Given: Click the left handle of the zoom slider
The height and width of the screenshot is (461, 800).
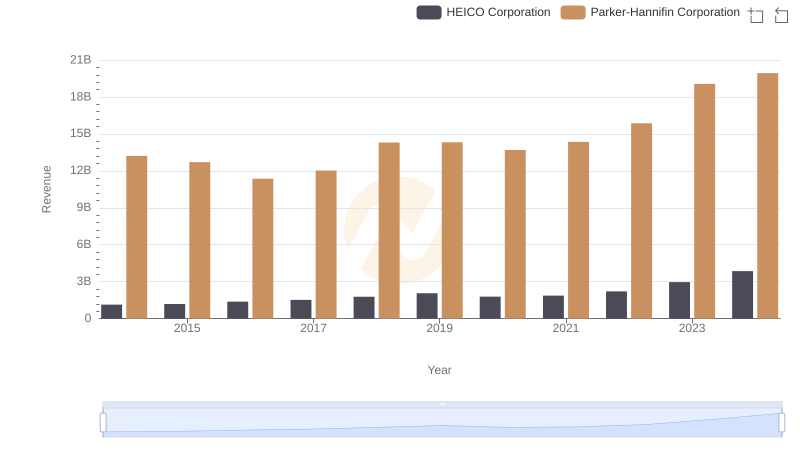Looking at the screenshot, I should [x=103, y=423].
